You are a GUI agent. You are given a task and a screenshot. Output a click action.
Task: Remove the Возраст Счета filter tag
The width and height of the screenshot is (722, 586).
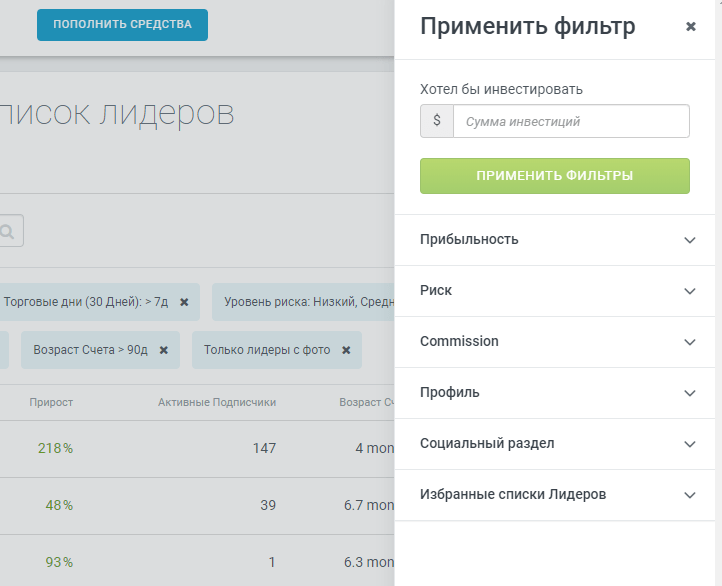[x=164, y=350]
